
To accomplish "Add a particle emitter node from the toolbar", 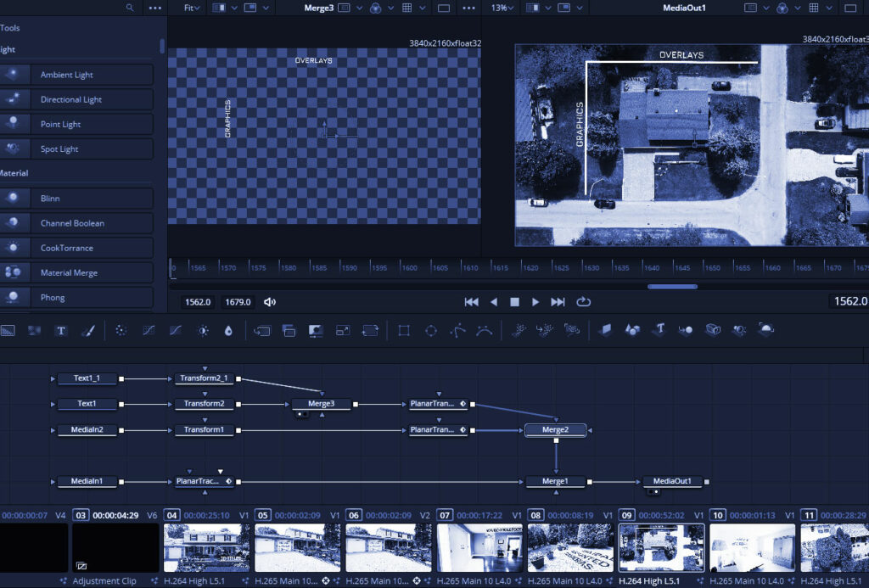I will pyautogui.click(x=519, y=331).
